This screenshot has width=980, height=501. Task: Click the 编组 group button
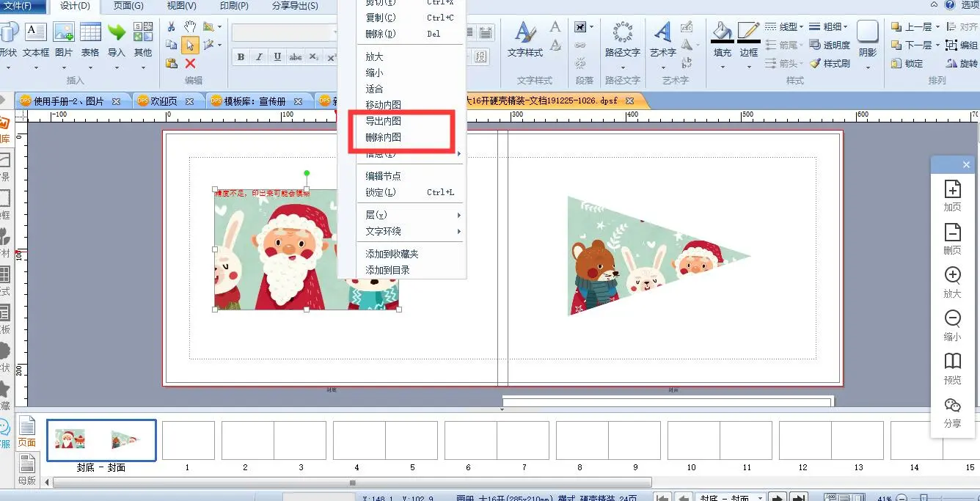962,45
